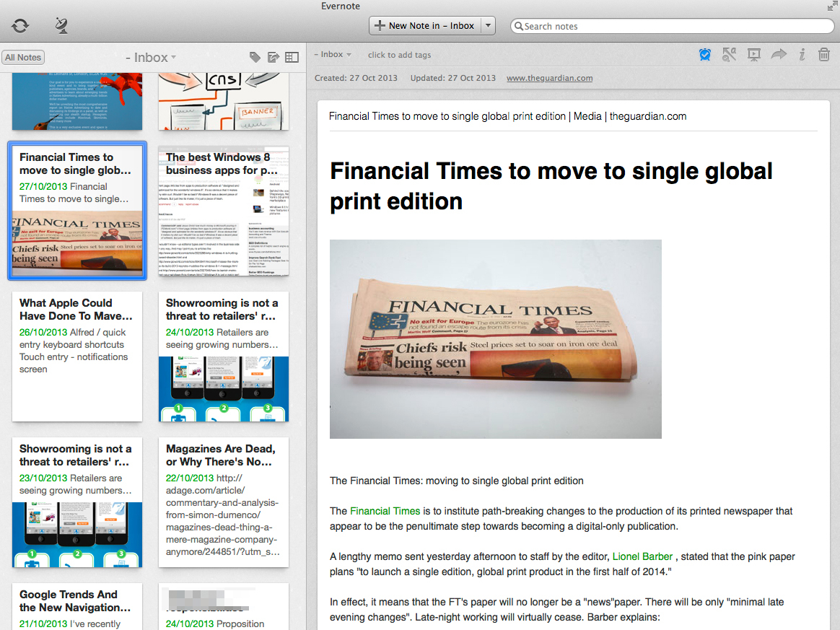Open the New Note dropdown arrow
Screen dimensions: 840x630
pyautogui.click(x=488, y=26)
